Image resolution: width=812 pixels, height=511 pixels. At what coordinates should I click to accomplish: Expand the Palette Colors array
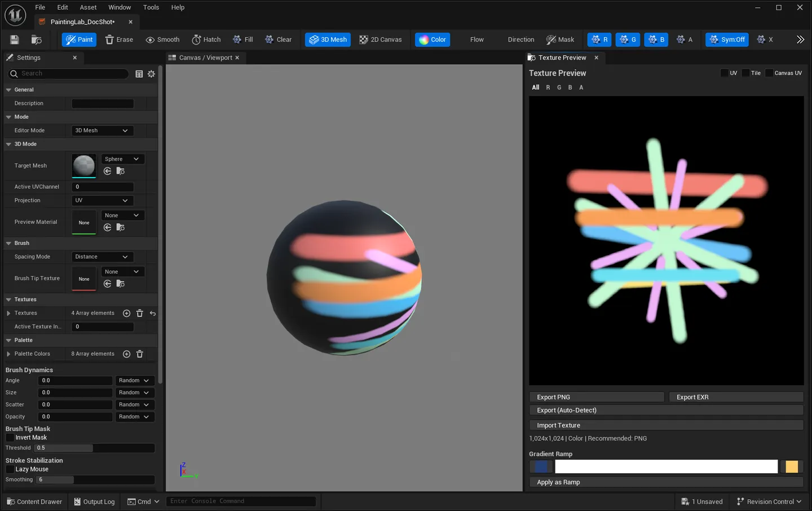pos(8,354)
